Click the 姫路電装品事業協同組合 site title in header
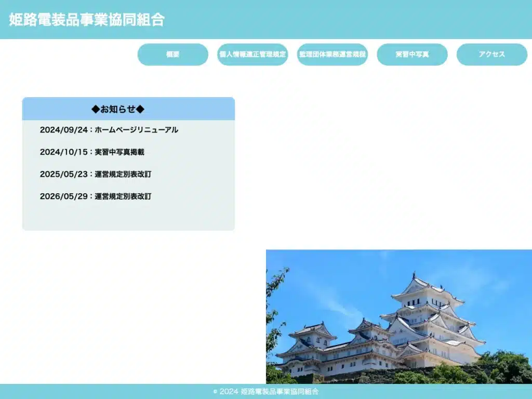The width and height of the screenshot is (532, 399). pyautogui.click(x=87, y=20)
